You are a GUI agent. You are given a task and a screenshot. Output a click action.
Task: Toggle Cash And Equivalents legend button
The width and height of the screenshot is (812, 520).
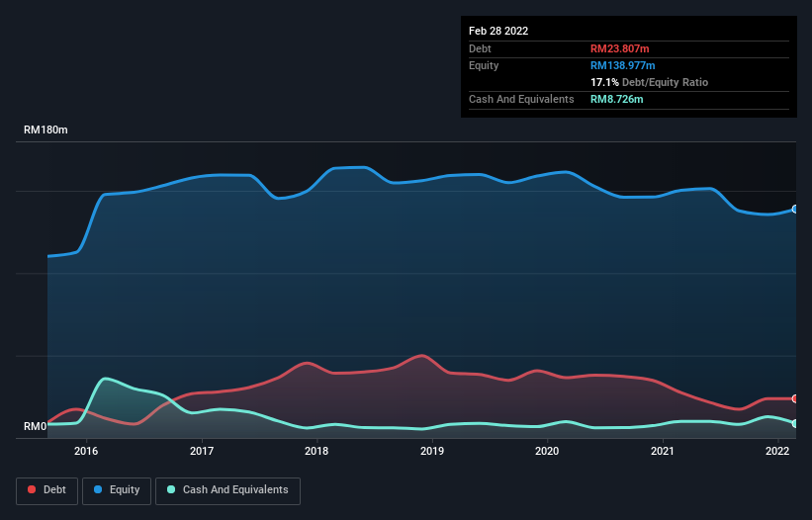[227, 490]
